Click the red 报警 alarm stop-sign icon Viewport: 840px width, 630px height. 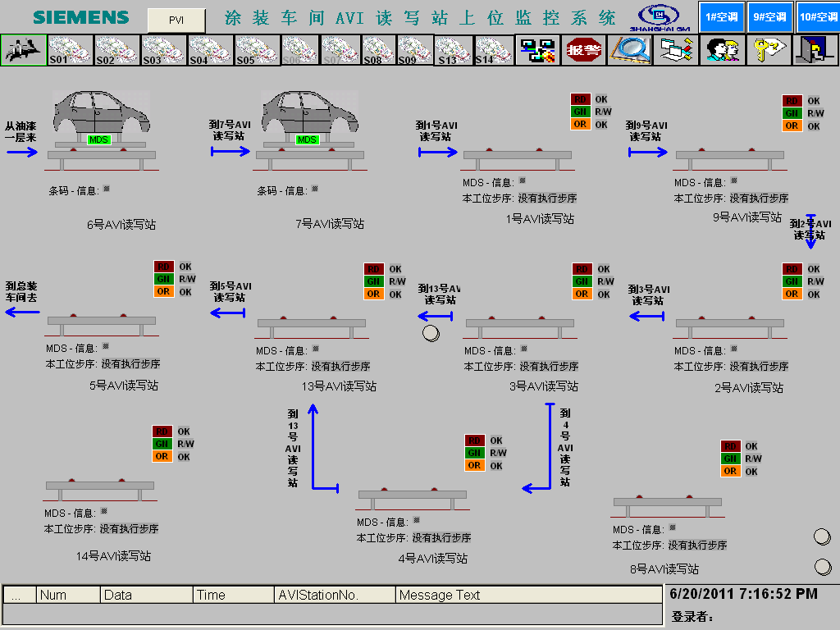pos(583,50)
